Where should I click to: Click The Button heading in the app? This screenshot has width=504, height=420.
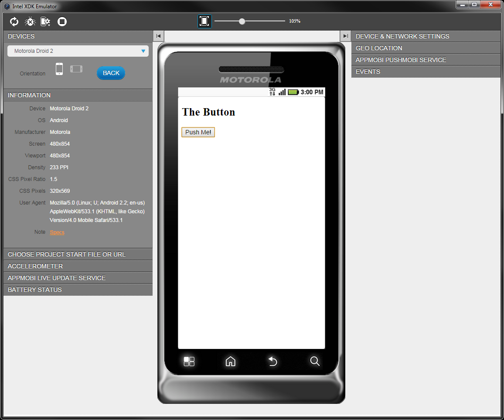pos(208,112)
